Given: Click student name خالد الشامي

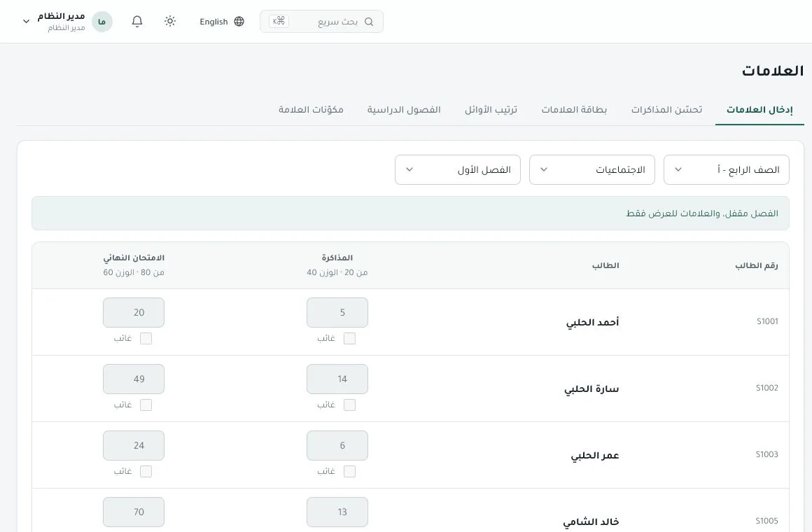Looking at the screenshot, I should click(591, 521).
